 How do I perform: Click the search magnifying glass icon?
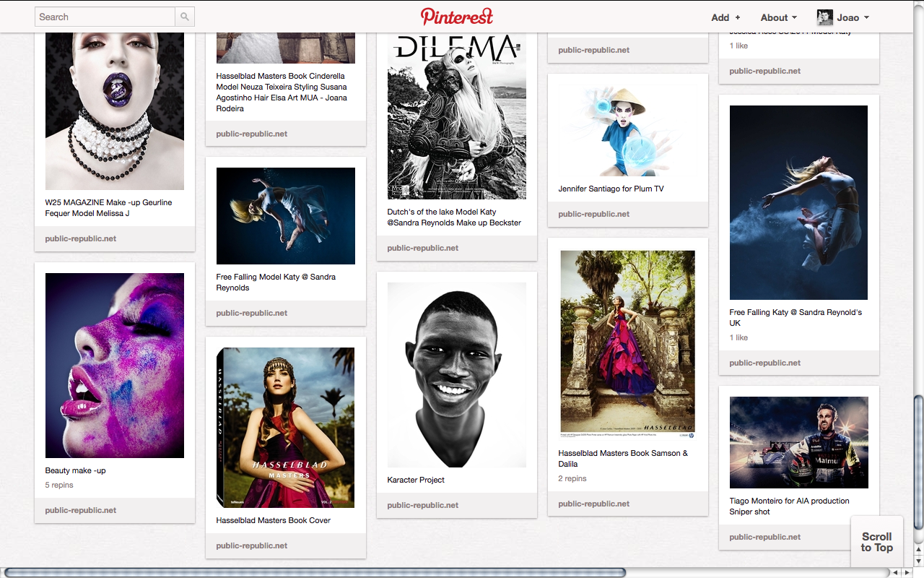point(185,16)
